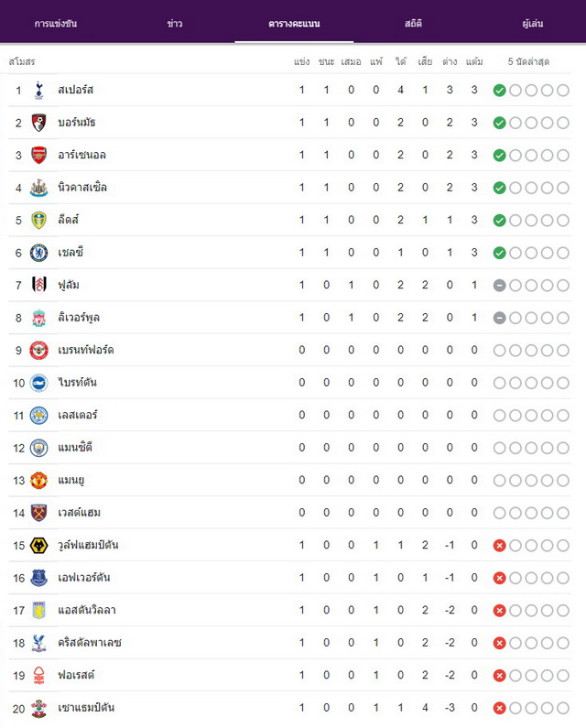Click the Tottenham Spurs club crest
Screen dimensions: 586x728
(39, 90)
